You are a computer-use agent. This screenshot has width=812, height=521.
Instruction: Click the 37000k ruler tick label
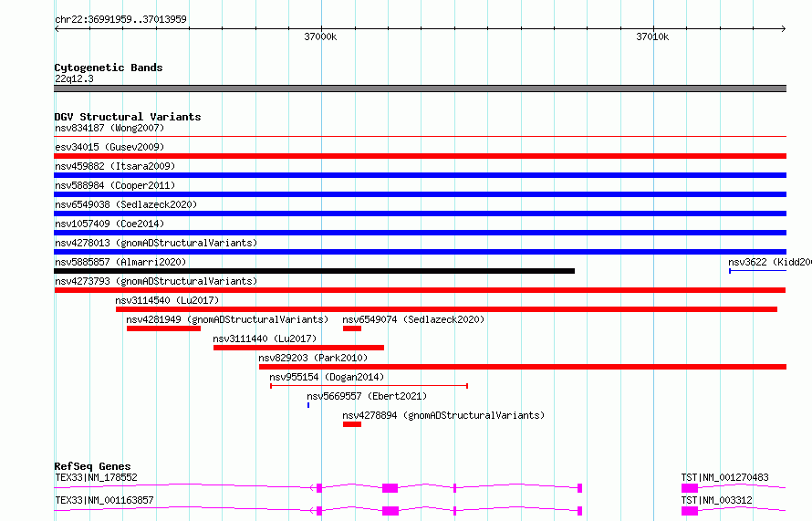pyautogui.click(x=320, y=36)
